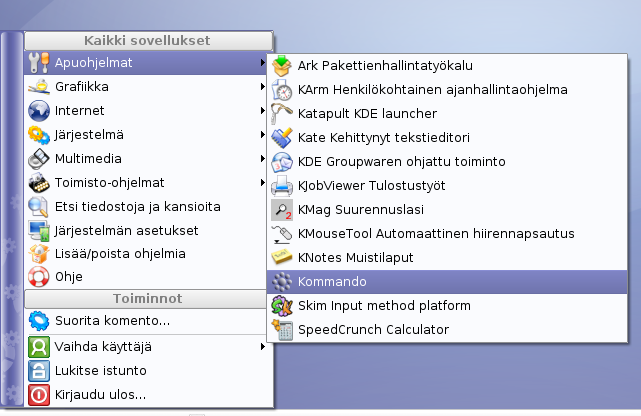Open the Toimisto-ohjelmat menu category
This screenshot has width=641, height=416.
(146, 183)
